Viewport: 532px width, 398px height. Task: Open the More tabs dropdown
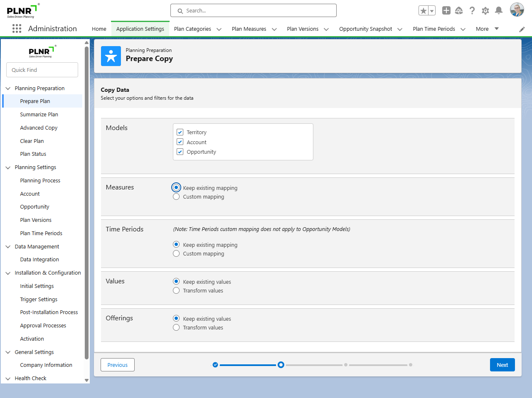(x=487, y=29)
